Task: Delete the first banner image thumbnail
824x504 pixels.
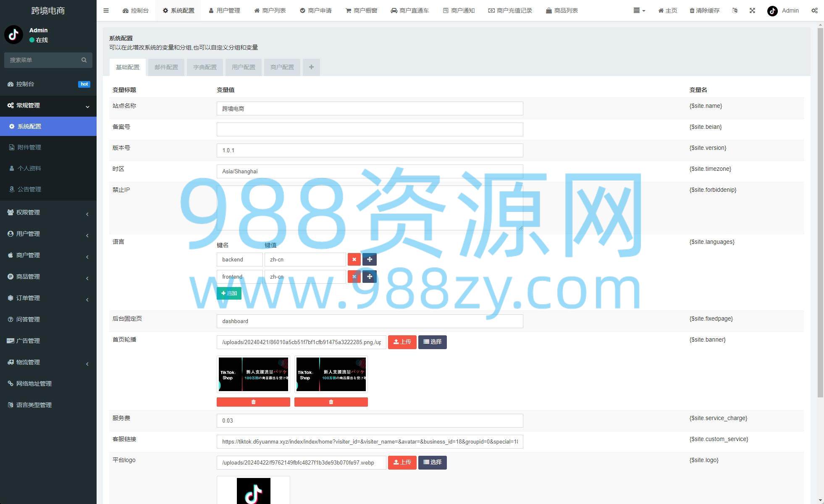Action: coord(253,402)
